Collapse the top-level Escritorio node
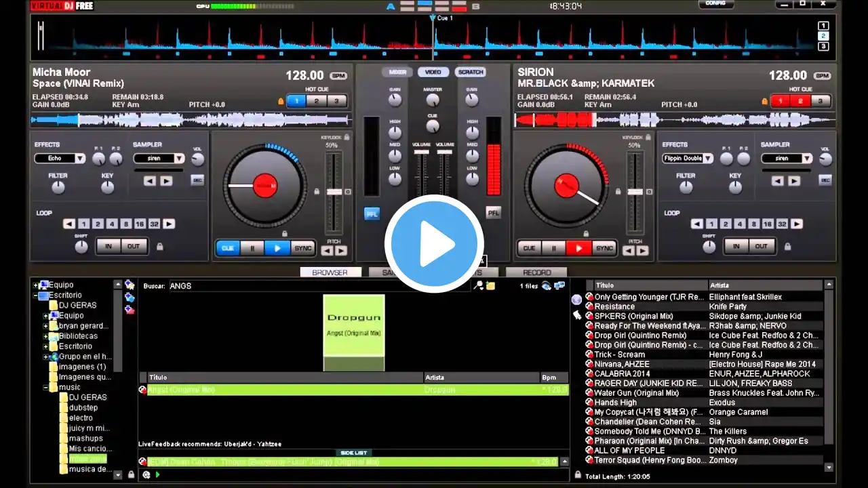Screen dimensions: 868x488 tap(36, 296)
